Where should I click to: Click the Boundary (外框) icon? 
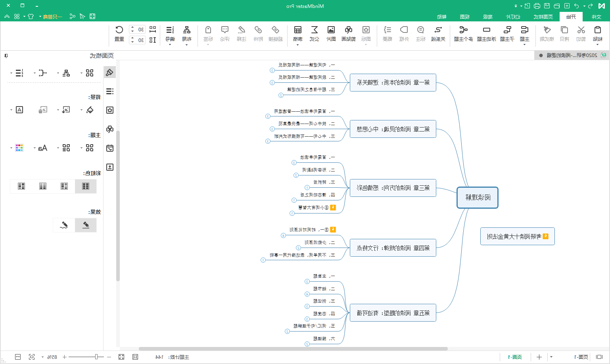(x=404, y=30)
